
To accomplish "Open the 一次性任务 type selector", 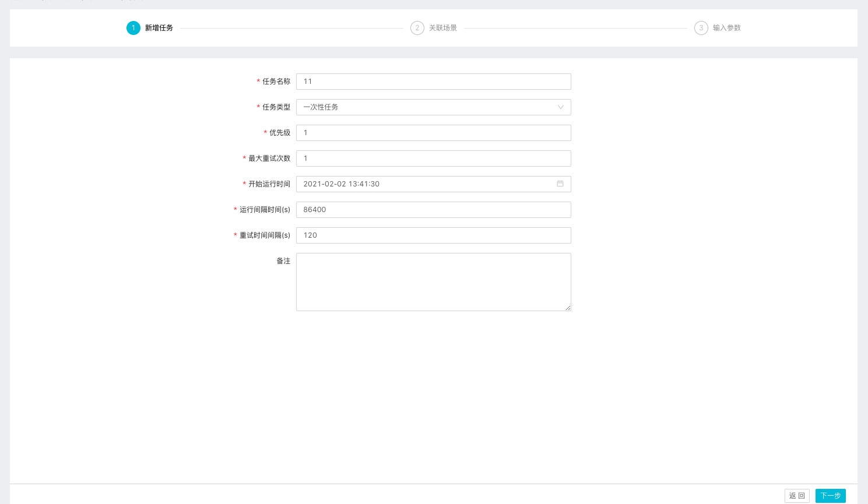I will point(434,107).
